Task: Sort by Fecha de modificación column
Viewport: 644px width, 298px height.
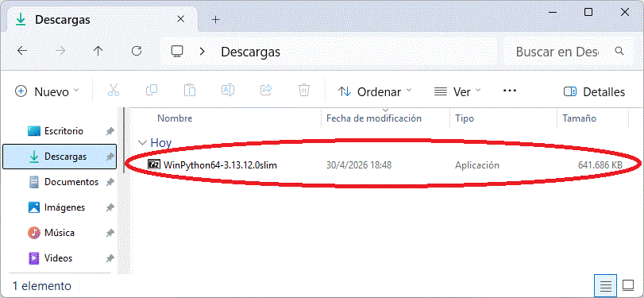Action: (x=374, y=118)
